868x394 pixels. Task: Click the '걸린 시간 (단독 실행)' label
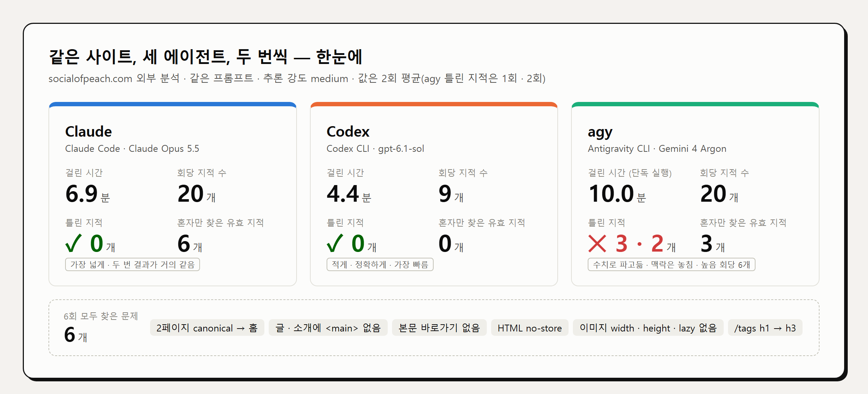click(x=630, y=173)
